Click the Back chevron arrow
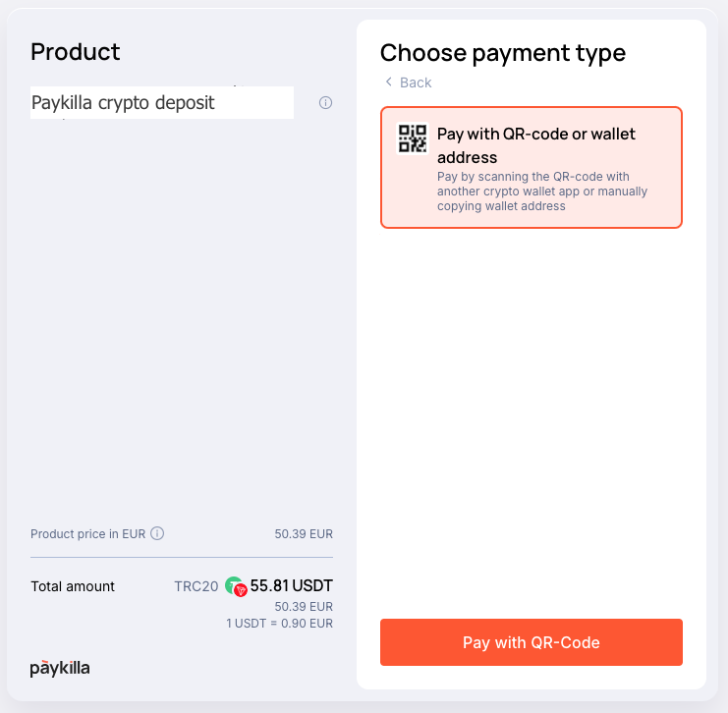Image resolution: width=728 pixels, height=713 pixels. 389,82
